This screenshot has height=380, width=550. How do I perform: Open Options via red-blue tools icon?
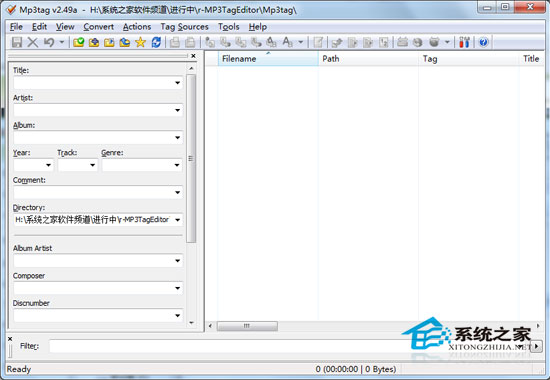[x=464, y=42]
